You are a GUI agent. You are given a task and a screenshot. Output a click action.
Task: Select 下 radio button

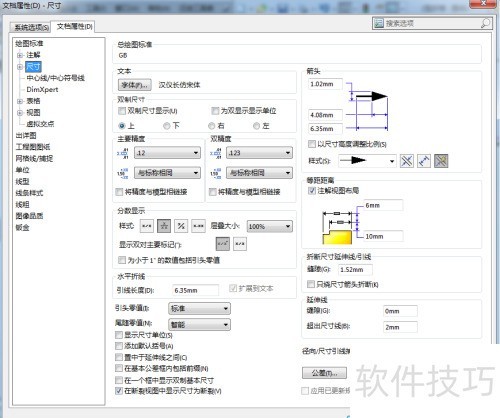[x=167, y=126]
